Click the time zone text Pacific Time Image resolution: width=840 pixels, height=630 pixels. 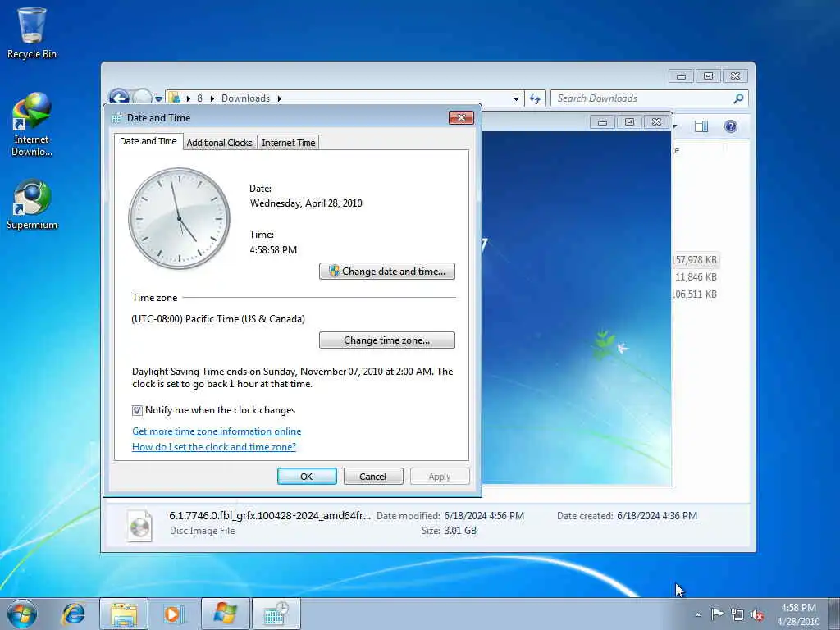(x=218, y=319)
